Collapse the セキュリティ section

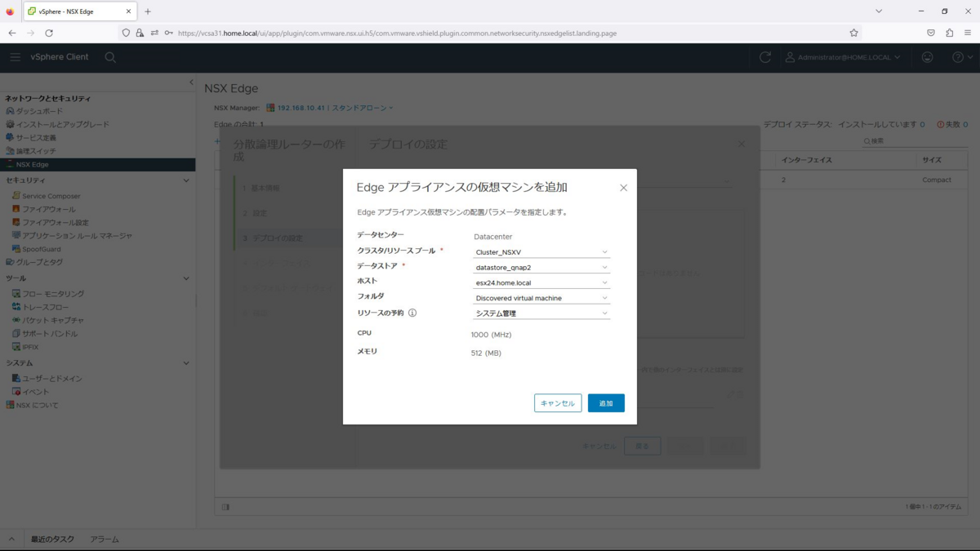(x=186, y=180)
